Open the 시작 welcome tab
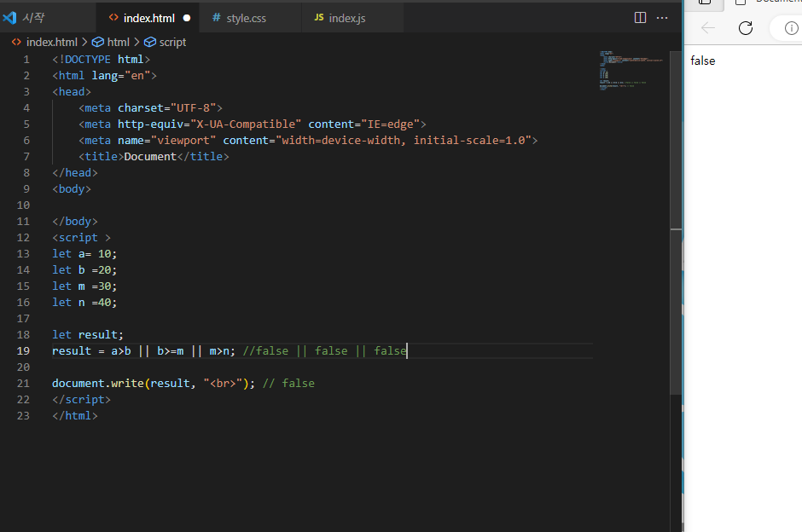Screen dimensions: 802x532 (48, 18)
